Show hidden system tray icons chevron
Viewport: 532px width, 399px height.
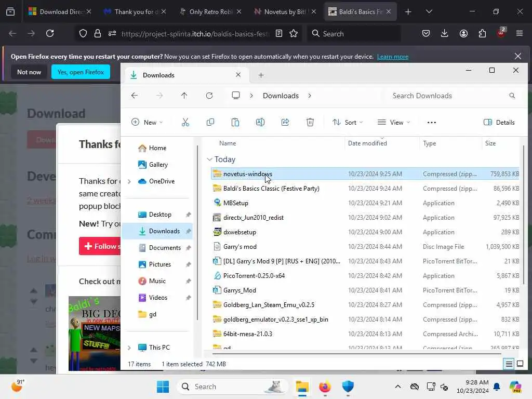pos(398,387)
